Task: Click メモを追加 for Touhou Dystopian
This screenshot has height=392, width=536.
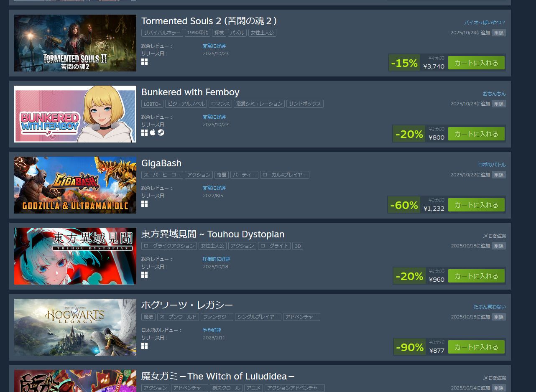Action: 494,236
